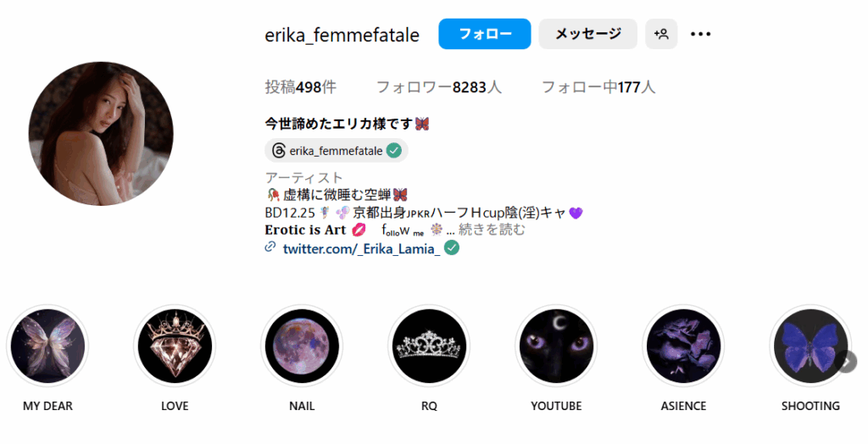View the フォロワー8283人 followers list

(x=439, y=87)
